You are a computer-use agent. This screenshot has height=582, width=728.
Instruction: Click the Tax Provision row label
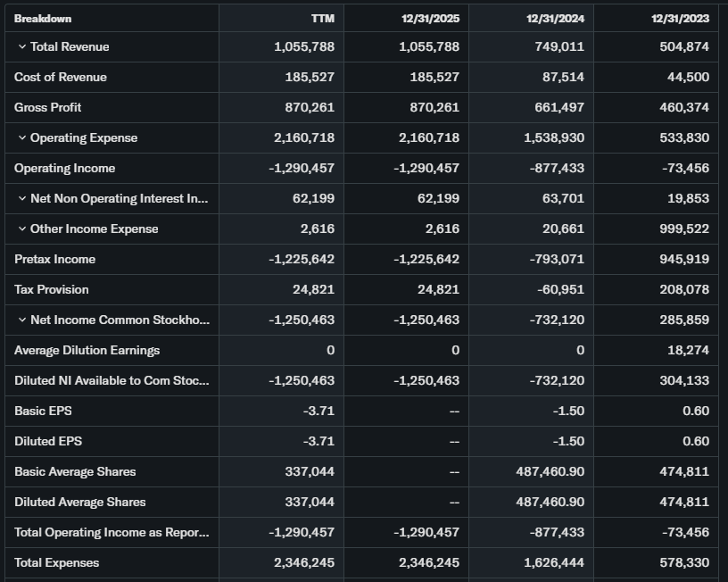(51, 289)
